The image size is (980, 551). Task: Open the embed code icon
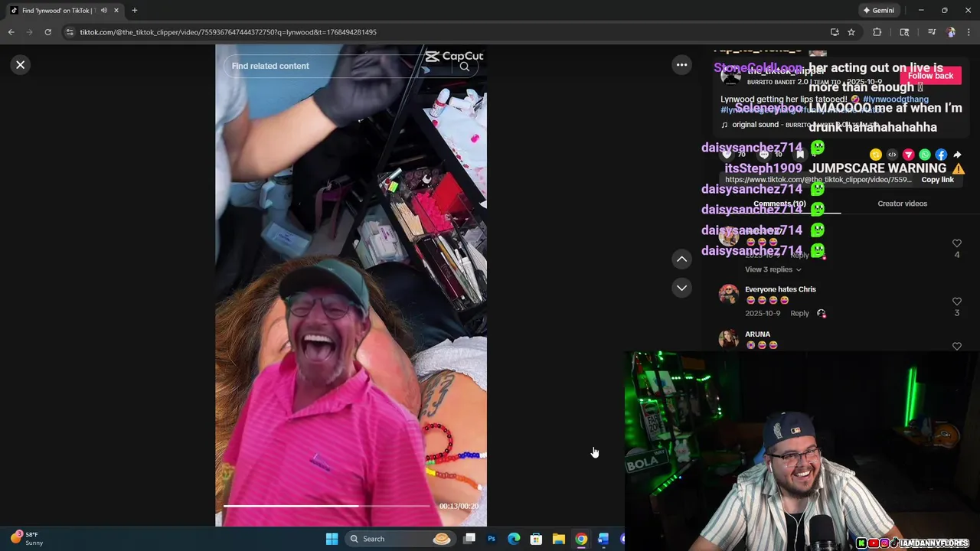pos(892,155)
